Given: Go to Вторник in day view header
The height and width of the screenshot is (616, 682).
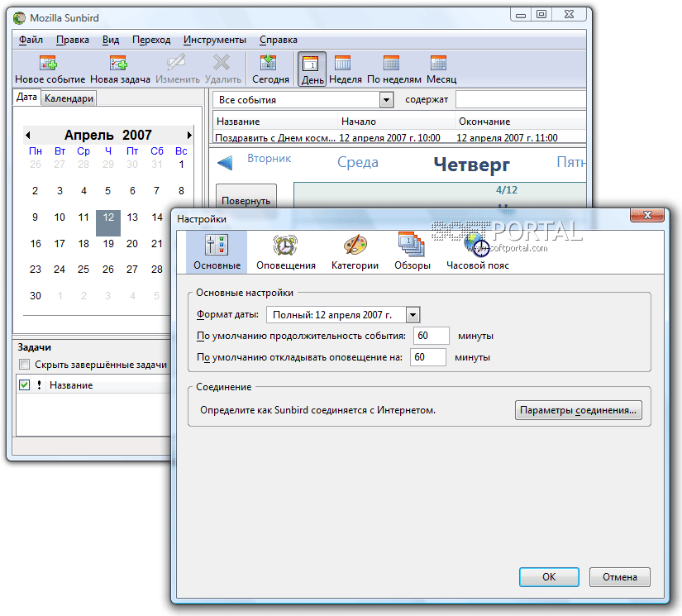Looking at the screenshot, I should tap(269, 159).
